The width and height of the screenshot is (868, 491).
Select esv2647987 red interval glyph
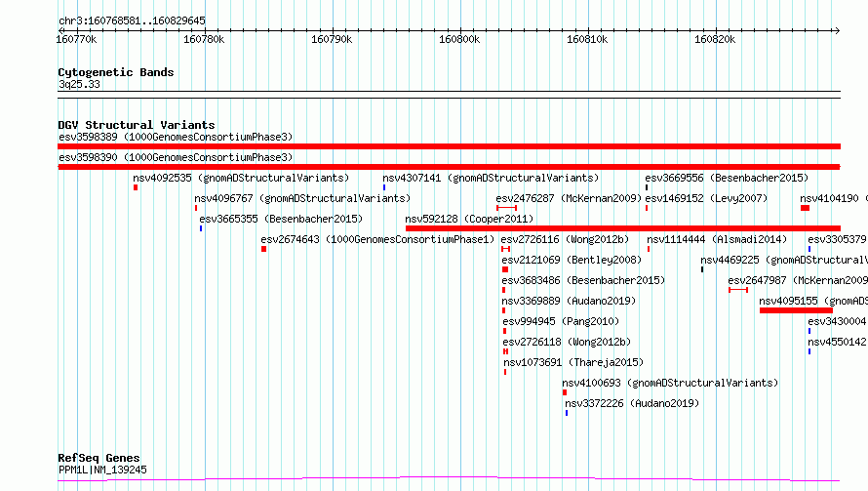[x=738, y=290]
